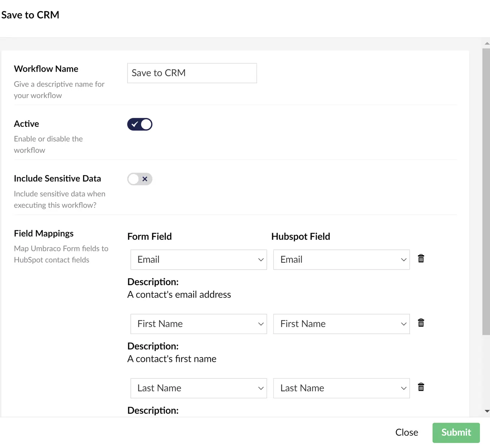Click the Form Field column heading
The image size is (490, 448).
click(x=150, y=236)
